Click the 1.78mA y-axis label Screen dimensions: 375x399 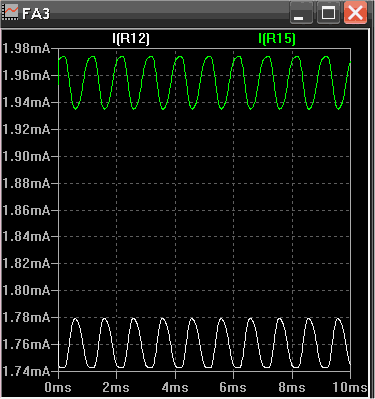26,317
